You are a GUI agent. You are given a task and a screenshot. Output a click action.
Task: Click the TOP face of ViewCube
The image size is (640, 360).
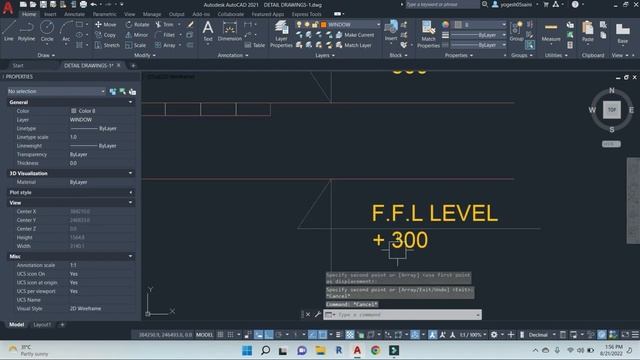click(x=611, y=110)
